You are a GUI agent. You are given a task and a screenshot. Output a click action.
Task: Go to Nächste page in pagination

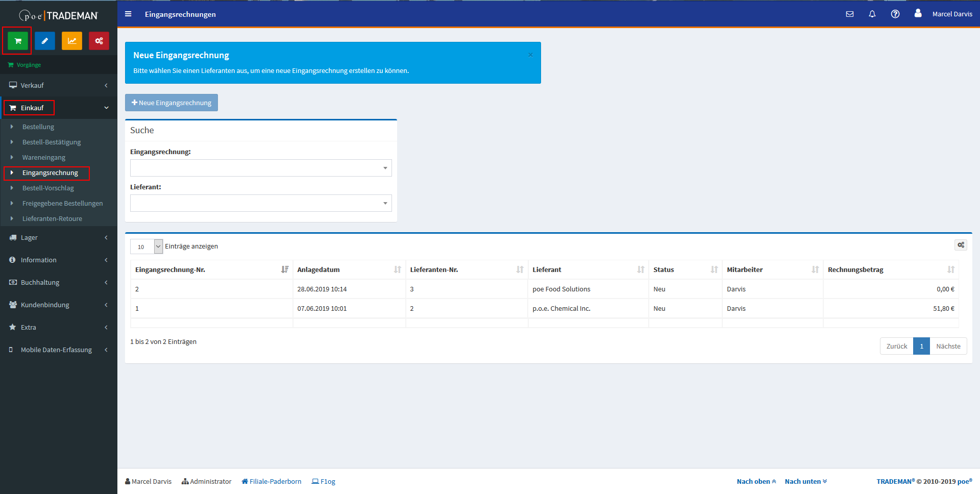coord(948,346)
